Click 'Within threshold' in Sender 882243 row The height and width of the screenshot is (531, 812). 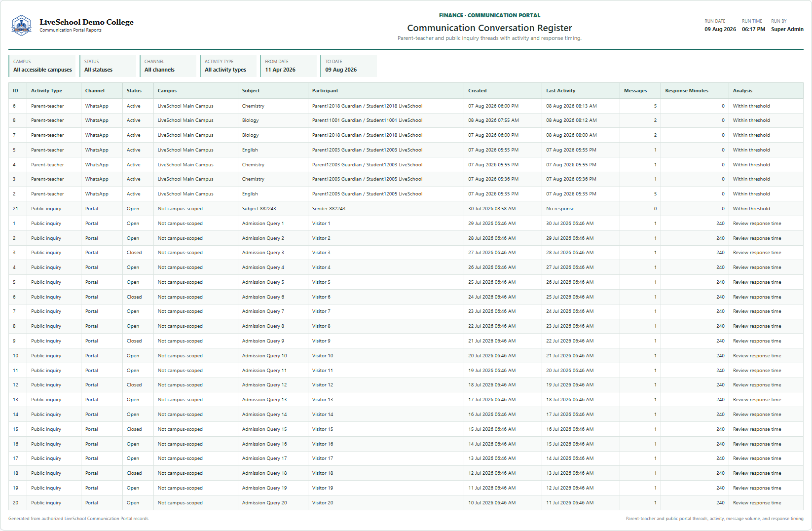pyautogui.click(x=751, y=209)
